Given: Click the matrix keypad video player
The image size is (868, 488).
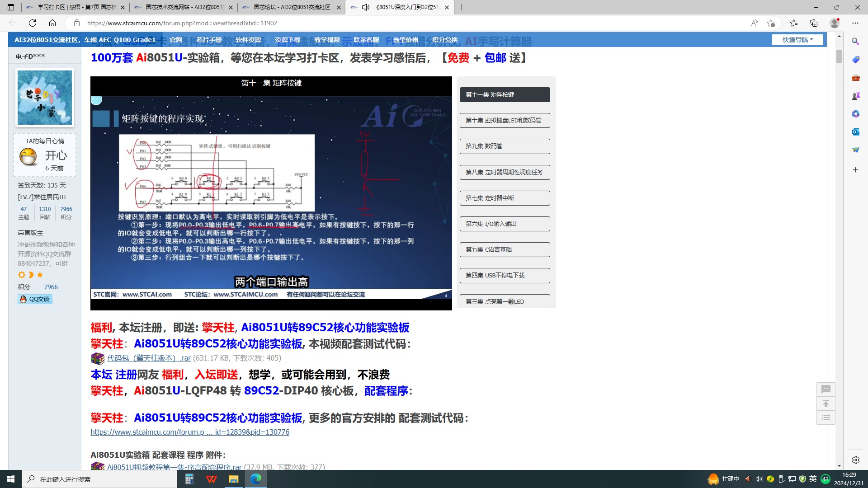Looking at the screenshot, I should 271,193.
